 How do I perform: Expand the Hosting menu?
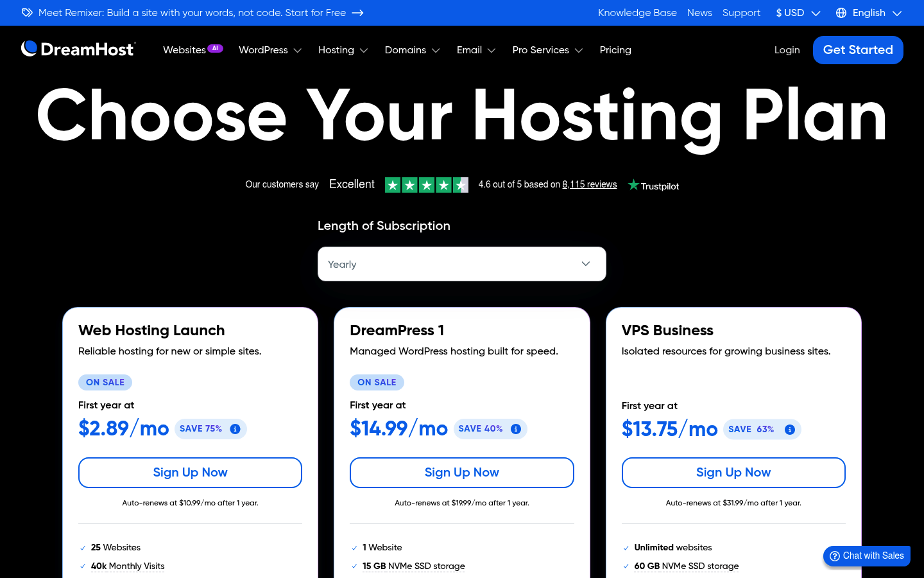pyautogui.click(x=343, y=50)
